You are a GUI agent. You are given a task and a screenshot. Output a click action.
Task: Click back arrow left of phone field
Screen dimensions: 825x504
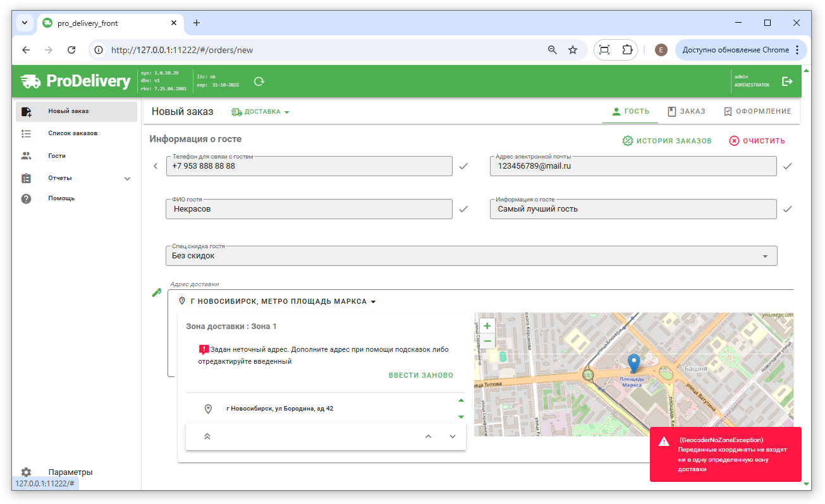pyautogui.click(x=156, y=166)
